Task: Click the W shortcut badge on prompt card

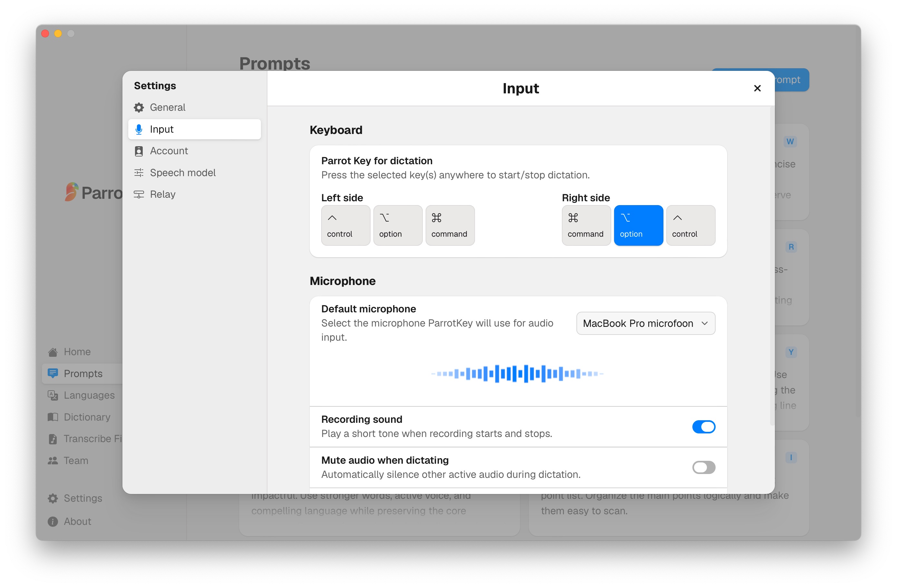Action: 790,142
